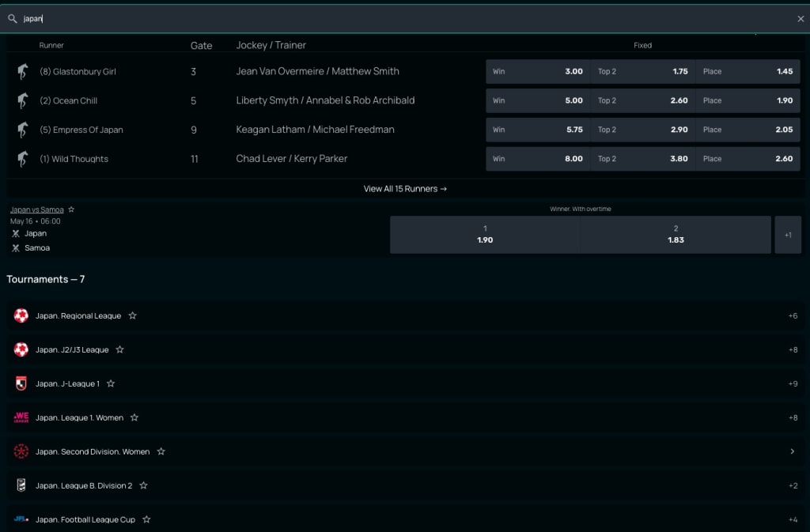Select the Wild Thoughts jockey silk icon
The height and width of the screenshot is (532, 810).
(22, 159)
